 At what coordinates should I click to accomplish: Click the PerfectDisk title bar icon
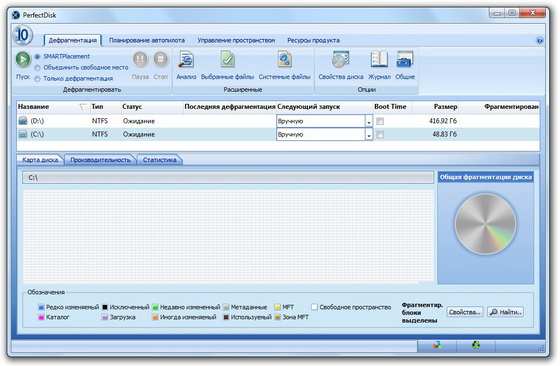coord(16,15)
